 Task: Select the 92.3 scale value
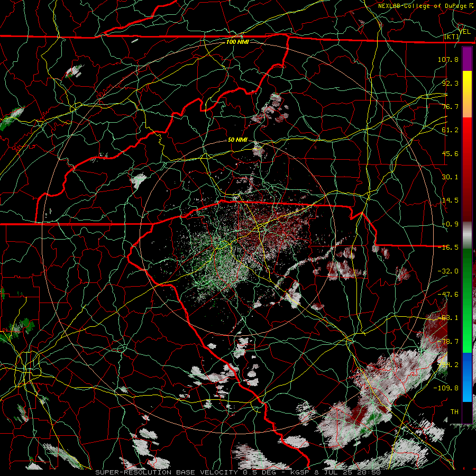pyautogui.click(x=450, y=83)
